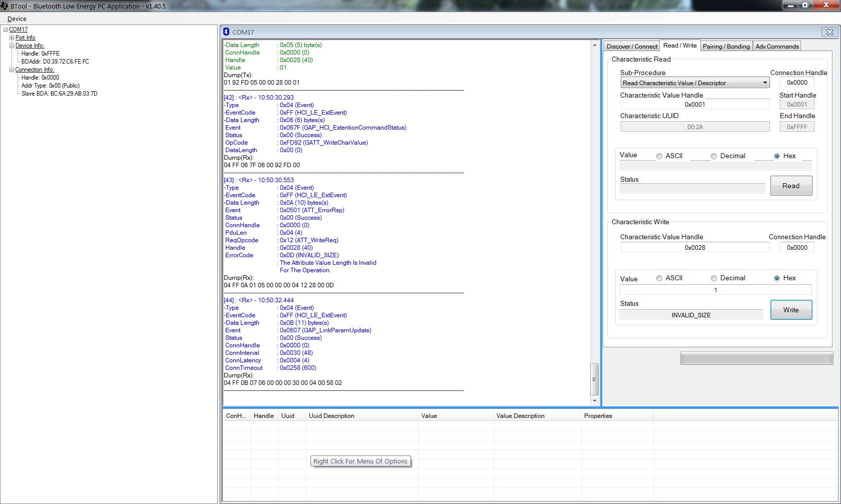The width and height of the screenshot is (841, 504).
Task: Click the Read Characteristic Value Handle field 0x0001
Action: click(x=695, y=104)
